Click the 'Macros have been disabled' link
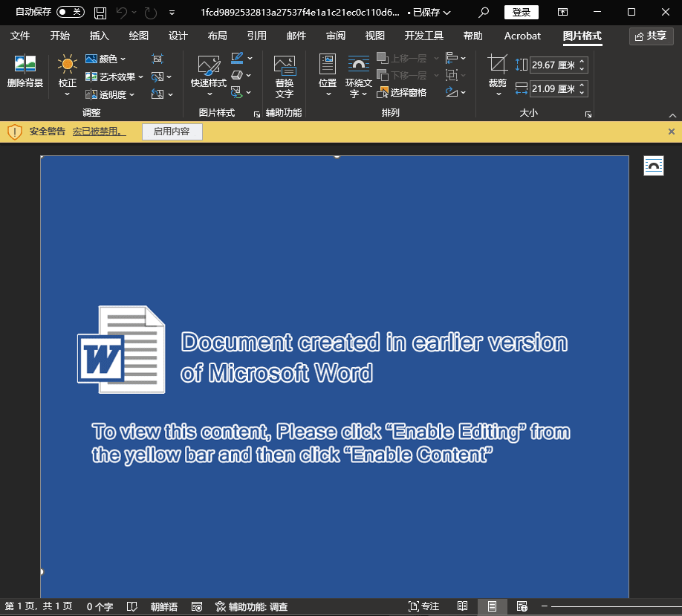The width and height of the screenshot is (682, 616). [99, 132]
